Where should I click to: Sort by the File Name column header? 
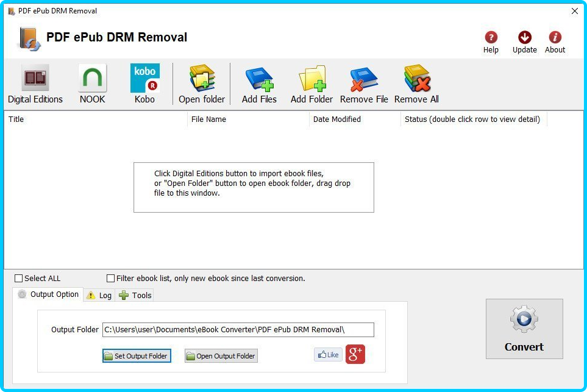248,119
